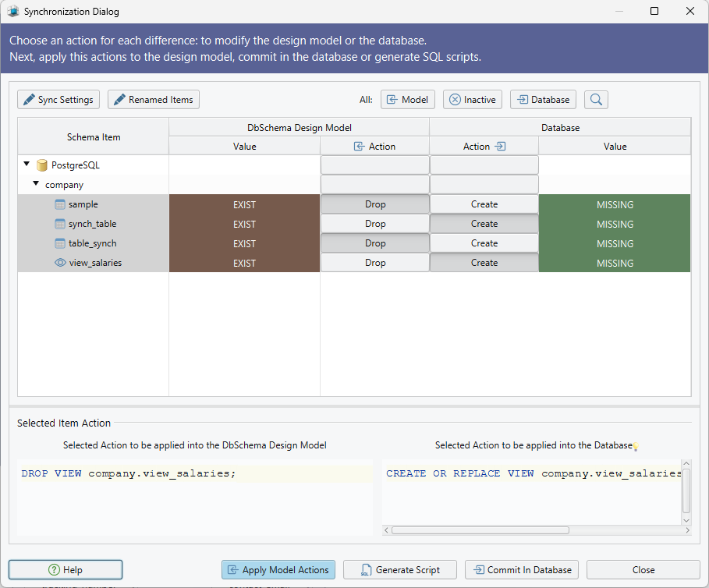Click the database-side Action column header

[484, 146]
